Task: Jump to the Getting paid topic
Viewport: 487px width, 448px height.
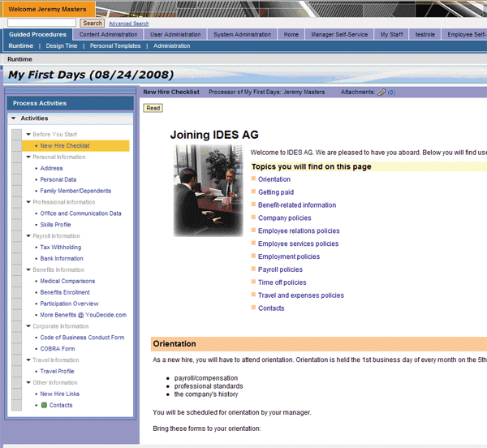Action: point(276,192)
